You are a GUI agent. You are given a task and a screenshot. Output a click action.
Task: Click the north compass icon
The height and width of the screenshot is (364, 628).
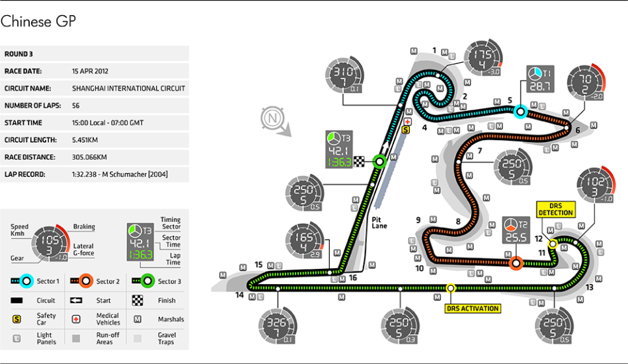(270, 119)
